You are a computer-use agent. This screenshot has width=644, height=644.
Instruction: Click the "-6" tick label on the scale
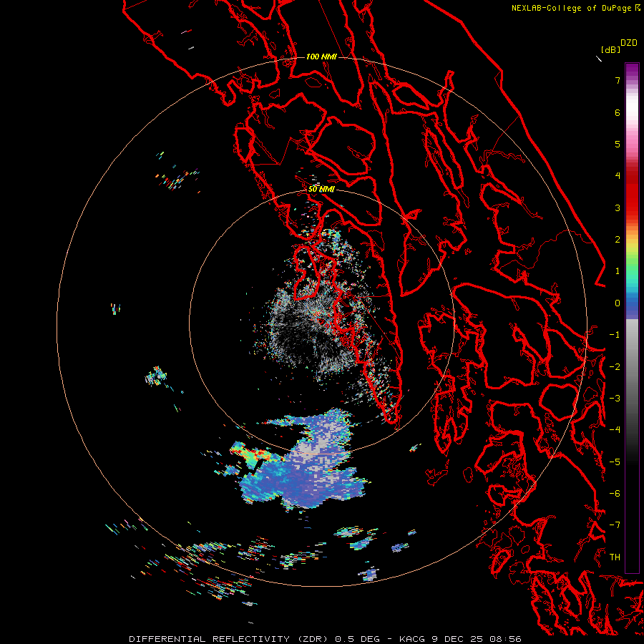tap(615, 494)
